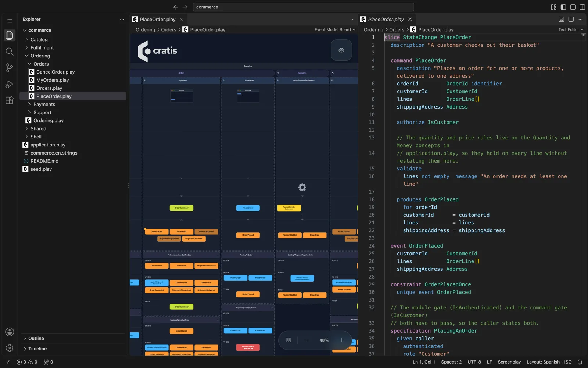Toggle the bottom panel layout button
The height and width of the screenshot is (368, 588).
pyautogui.click(x=573, y=7)
